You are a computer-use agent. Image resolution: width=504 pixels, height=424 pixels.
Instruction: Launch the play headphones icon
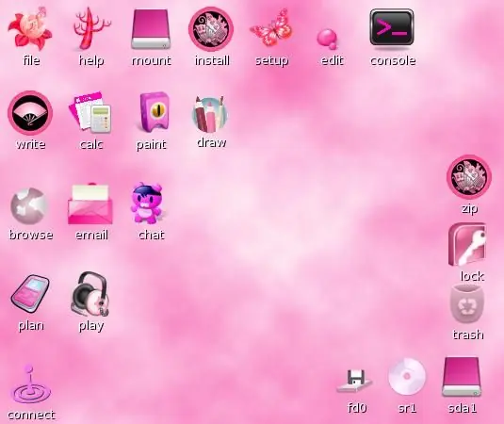(x=90, y=294)
